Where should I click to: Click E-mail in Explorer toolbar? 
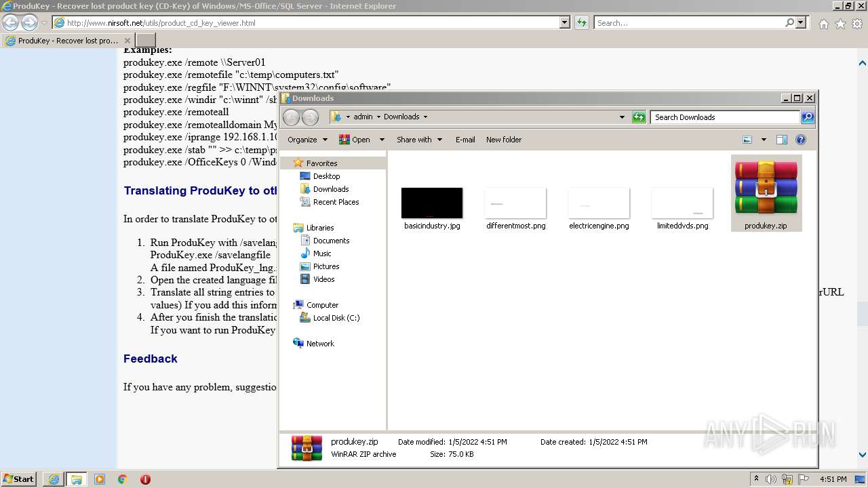[x=465, y=140]
